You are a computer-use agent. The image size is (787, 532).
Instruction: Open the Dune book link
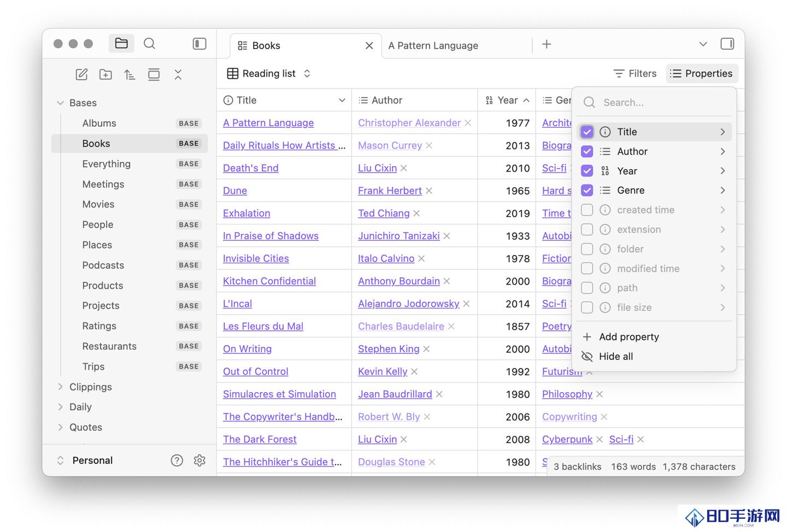pyautogui.click(x=235, y=191)
